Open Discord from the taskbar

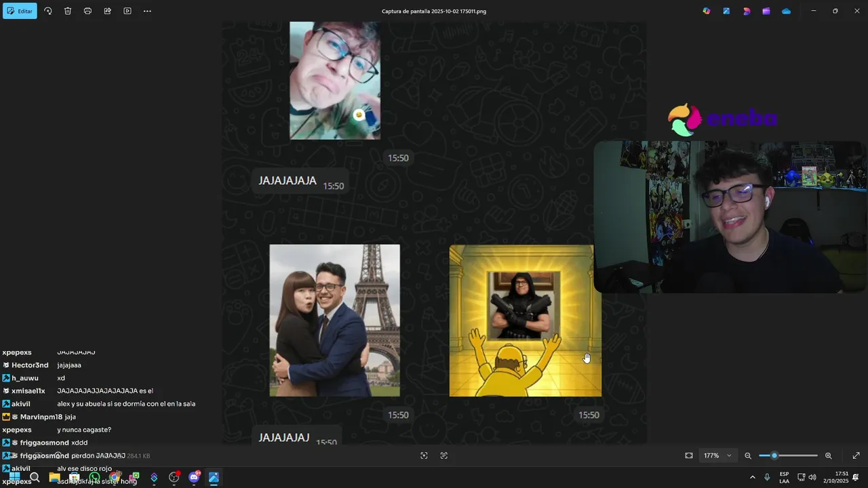click(x=194, y=477)
